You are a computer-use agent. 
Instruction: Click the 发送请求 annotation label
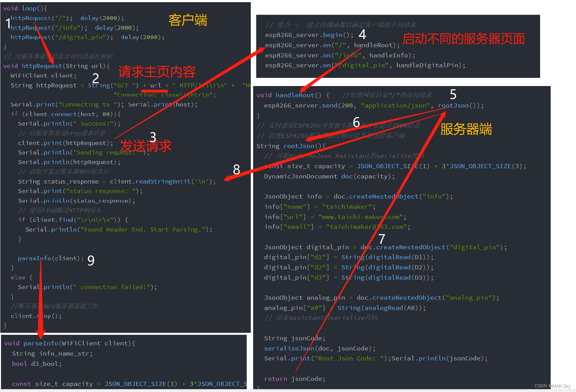pos(146,146)
